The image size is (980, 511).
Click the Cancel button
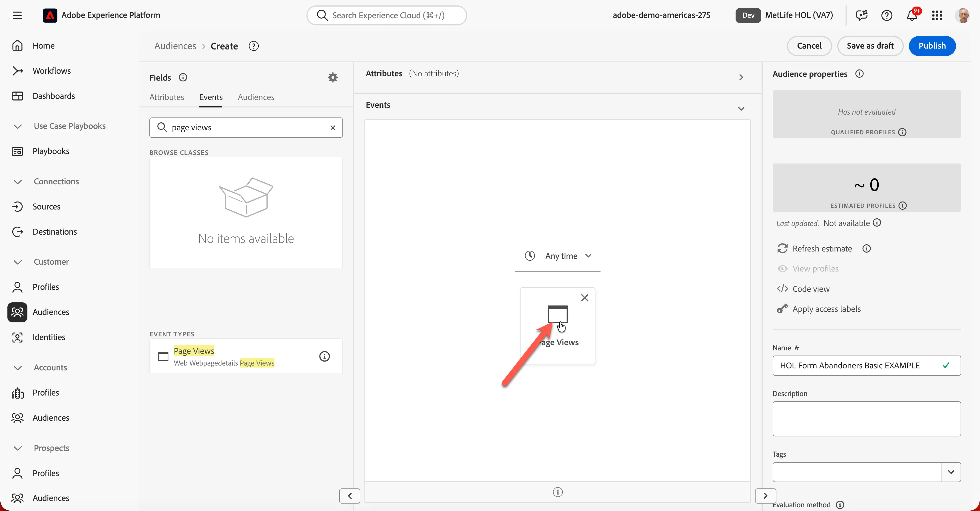pos(809,46)
